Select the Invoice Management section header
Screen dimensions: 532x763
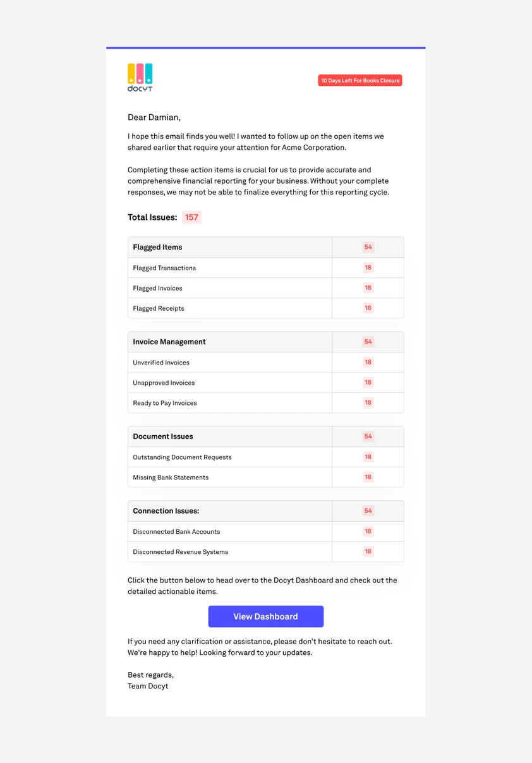click(169, 342)
